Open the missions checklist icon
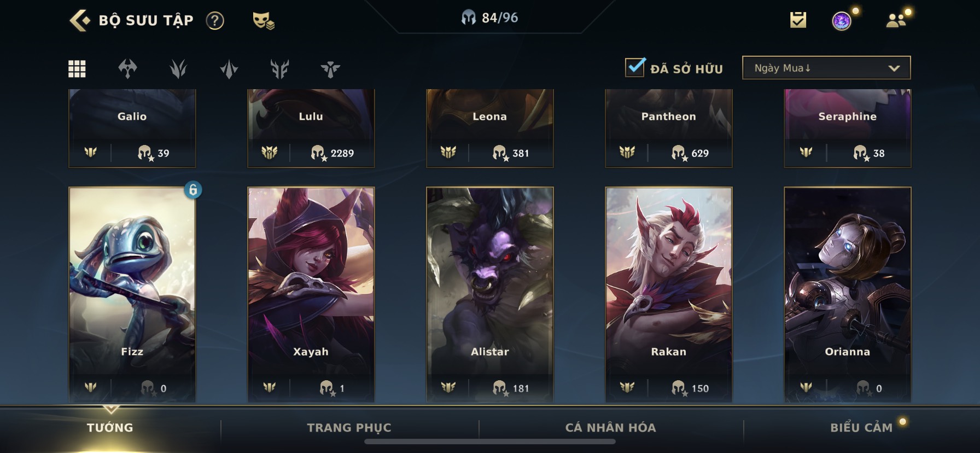980x453 pixels. 798,21
